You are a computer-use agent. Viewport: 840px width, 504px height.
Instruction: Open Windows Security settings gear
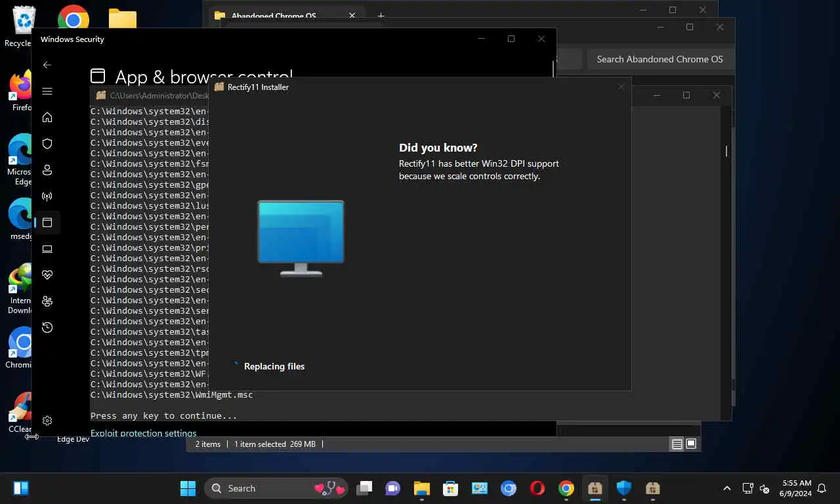[47, 421]
